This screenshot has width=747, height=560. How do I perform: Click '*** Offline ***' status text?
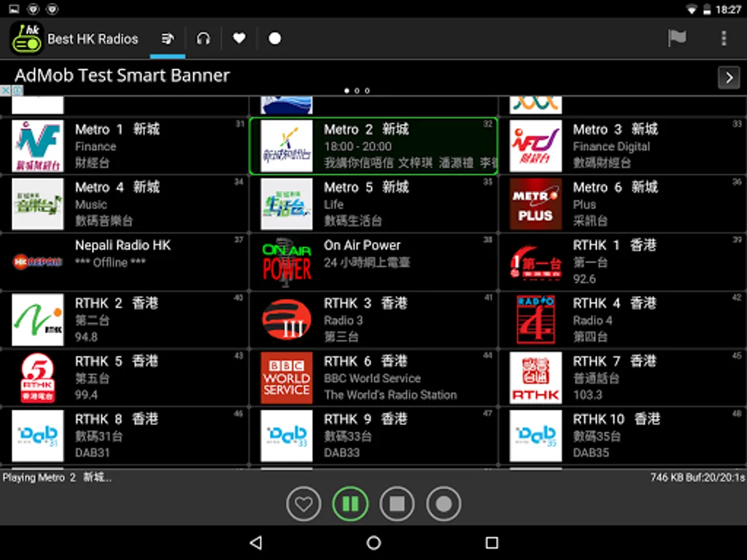point(110,263)
